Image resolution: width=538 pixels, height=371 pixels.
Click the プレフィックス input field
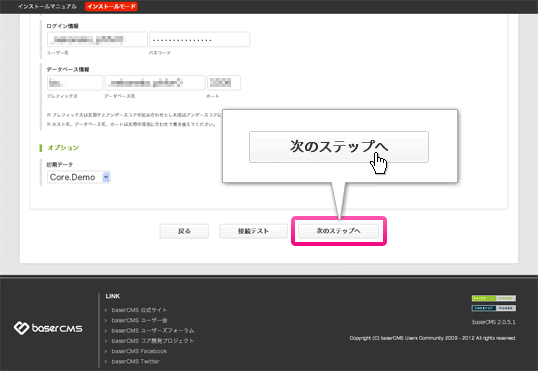[75, 83]
